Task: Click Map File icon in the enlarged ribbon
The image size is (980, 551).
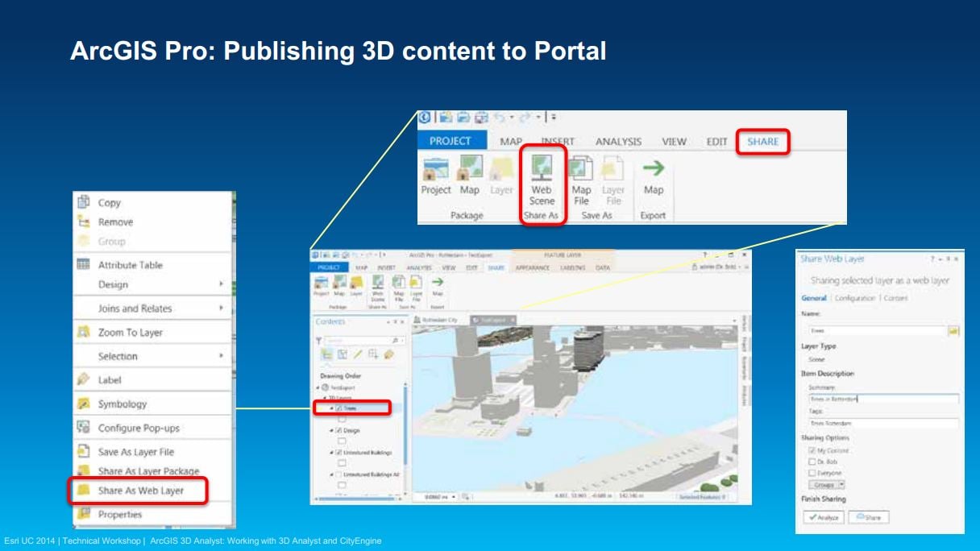Action: click(581, 168)
